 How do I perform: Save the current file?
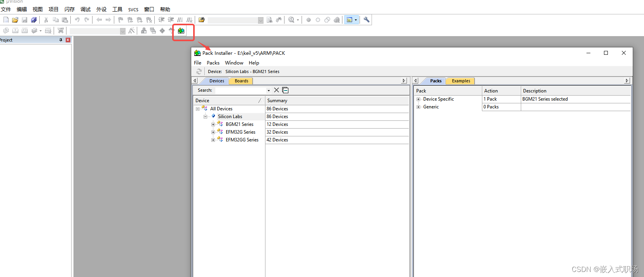24,20
